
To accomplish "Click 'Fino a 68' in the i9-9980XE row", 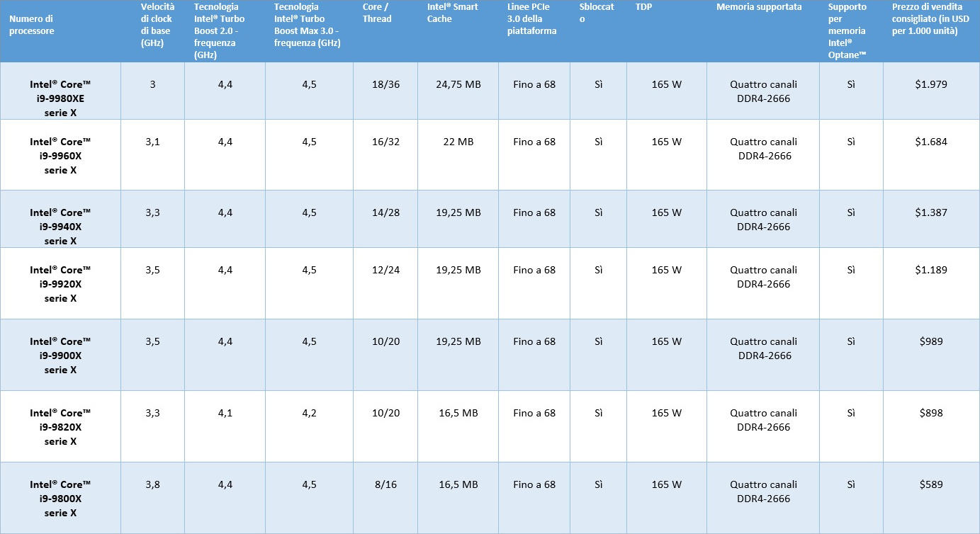I will 534,84.
